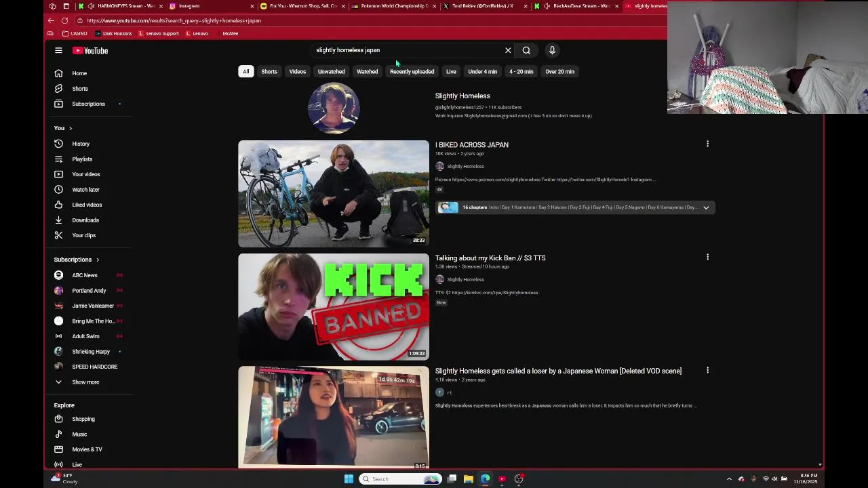
Task: Clear the search query with X
Action: [x=508, y=50]
